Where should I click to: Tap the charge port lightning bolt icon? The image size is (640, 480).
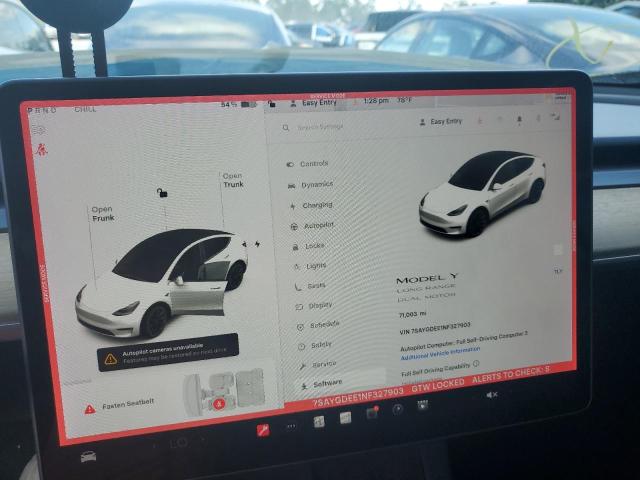point(258,244)
